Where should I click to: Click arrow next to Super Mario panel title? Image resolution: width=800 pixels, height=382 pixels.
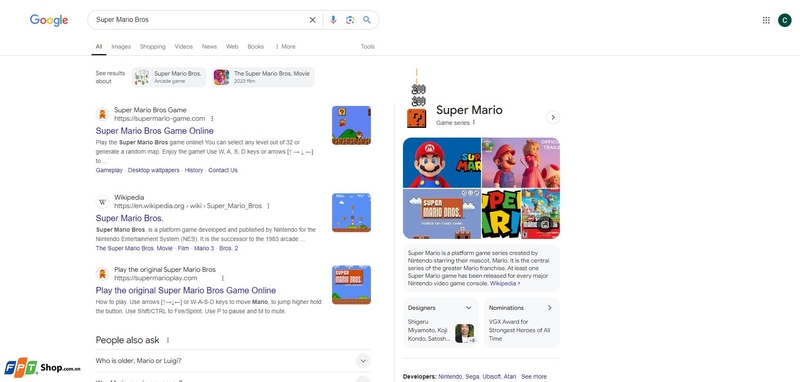[553, 117]
